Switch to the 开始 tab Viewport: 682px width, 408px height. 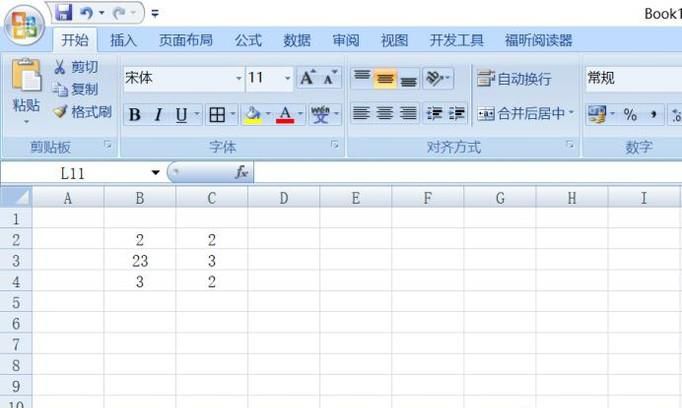(75, 40)
